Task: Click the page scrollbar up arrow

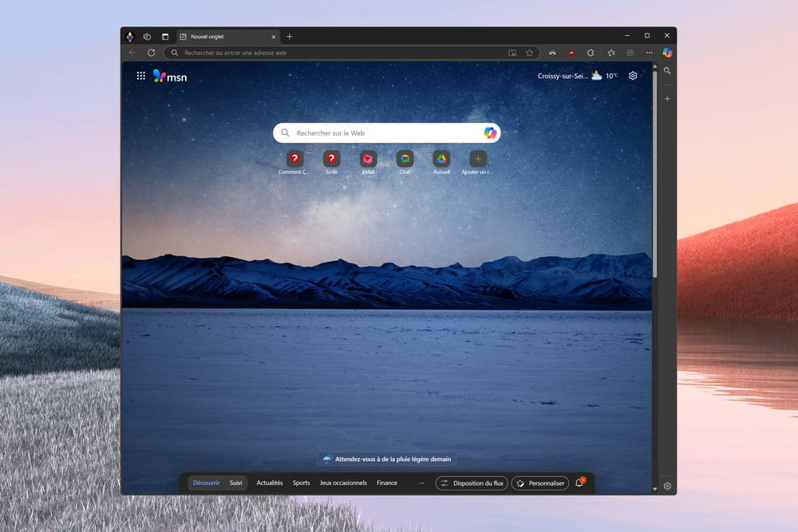Action: (x=655, y=67)
